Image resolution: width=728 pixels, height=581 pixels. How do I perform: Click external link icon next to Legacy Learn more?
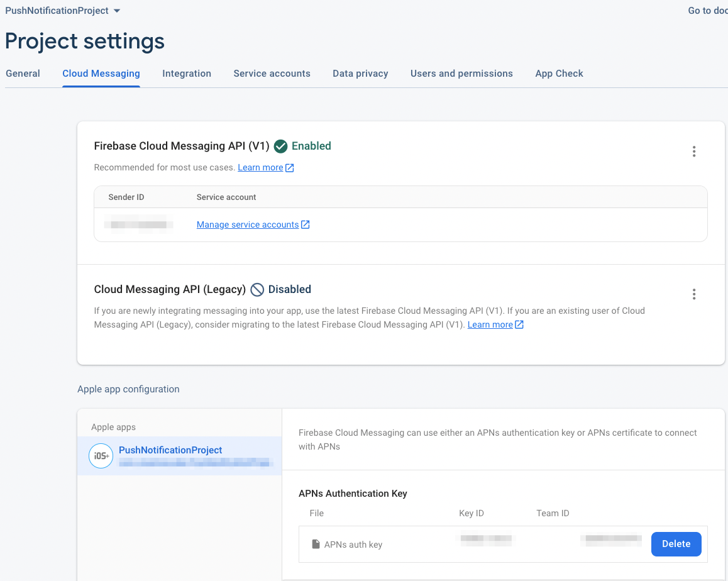[519, 324]
